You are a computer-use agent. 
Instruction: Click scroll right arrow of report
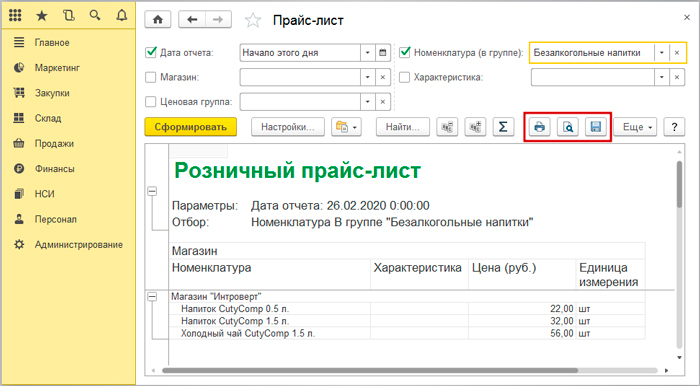pyautogui.click(x=667, y=370)
